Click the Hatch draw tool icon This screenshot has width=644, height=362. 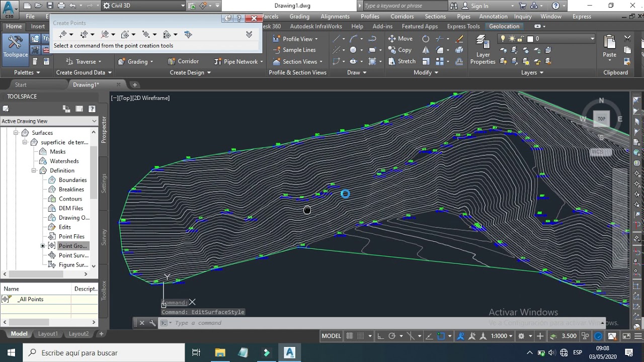[372, 61]
